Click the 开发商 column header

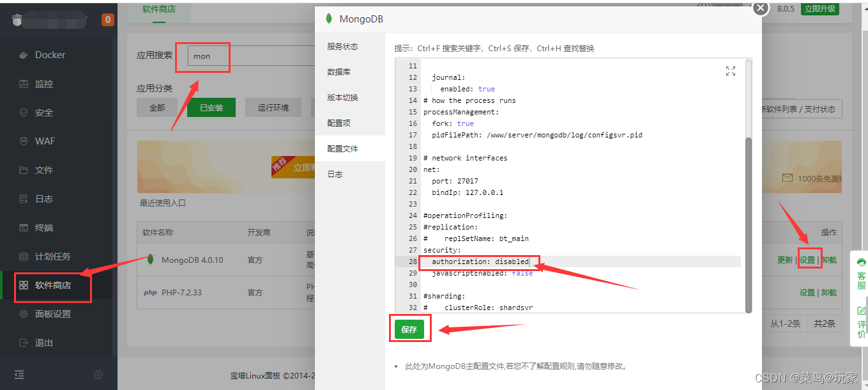pos(259,232)
